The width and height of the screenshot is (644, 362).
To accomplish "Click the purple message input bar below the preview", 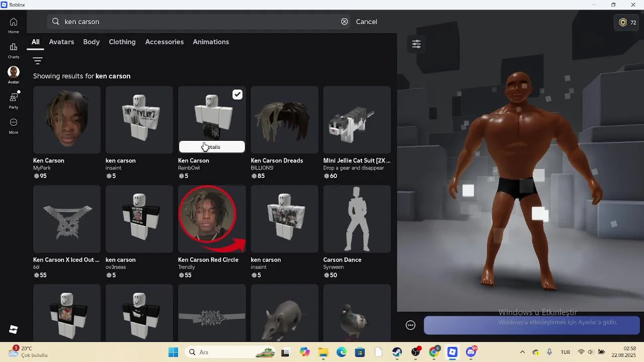I will click(532, 325).
